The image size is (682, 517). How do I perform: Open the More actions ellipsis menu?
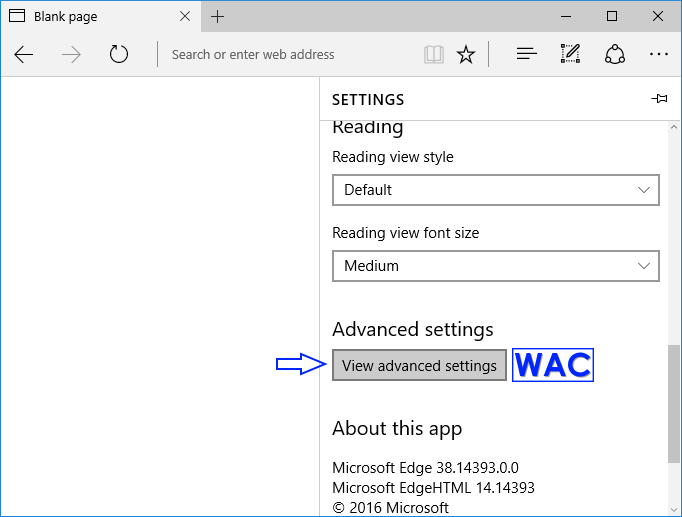[659, 54]
